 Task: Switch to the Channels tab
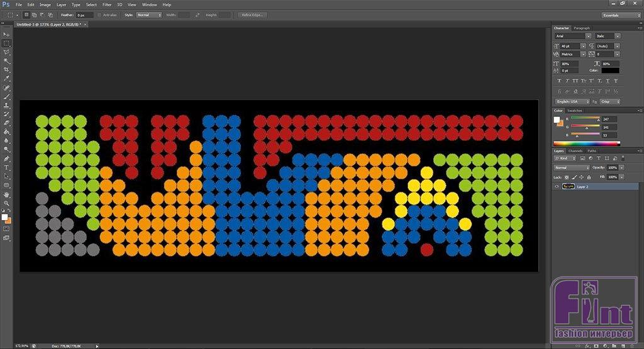tap(575, 151)
